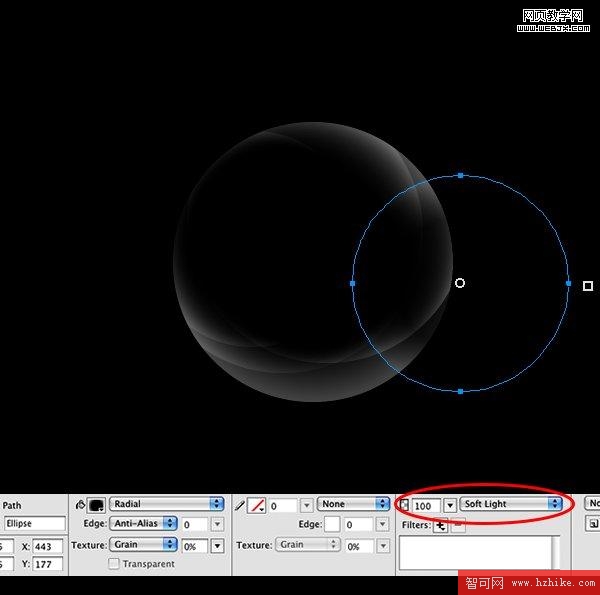Click the square gradient end handle
The width and height of the screenshot is (600, 595).
click(588, 286)
